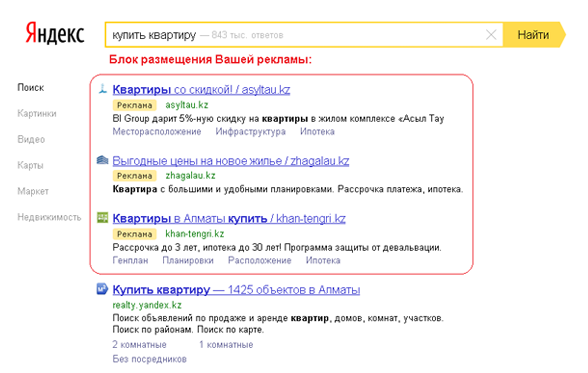Screen dimensions: 588x373
Task: Open the Расположение sitelink
Action: (x=260, y=260)
